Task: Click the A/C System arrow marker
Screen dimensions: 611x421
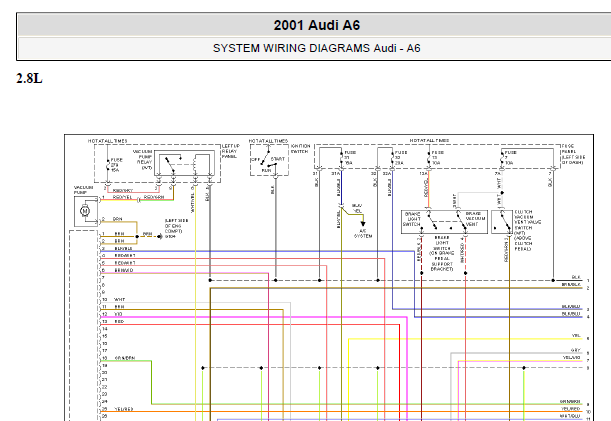Action: (x=363, y=224)
